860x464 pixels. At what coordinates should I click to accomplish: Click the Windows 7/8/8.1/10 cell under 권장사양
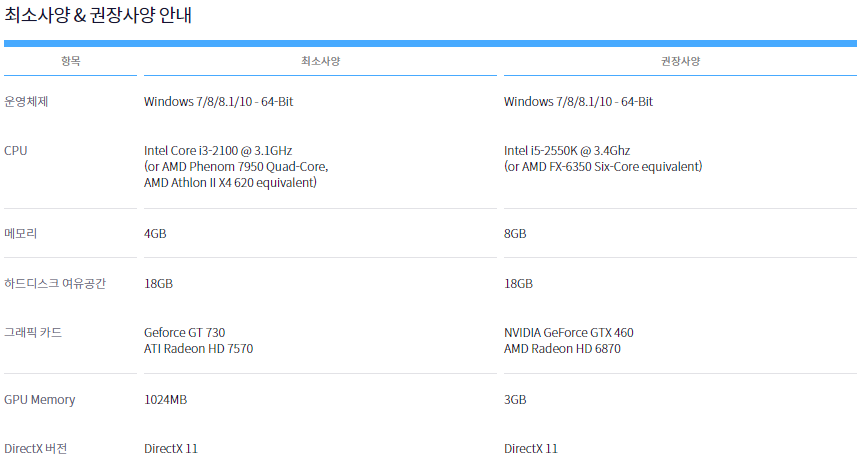[x=578, y=101]
